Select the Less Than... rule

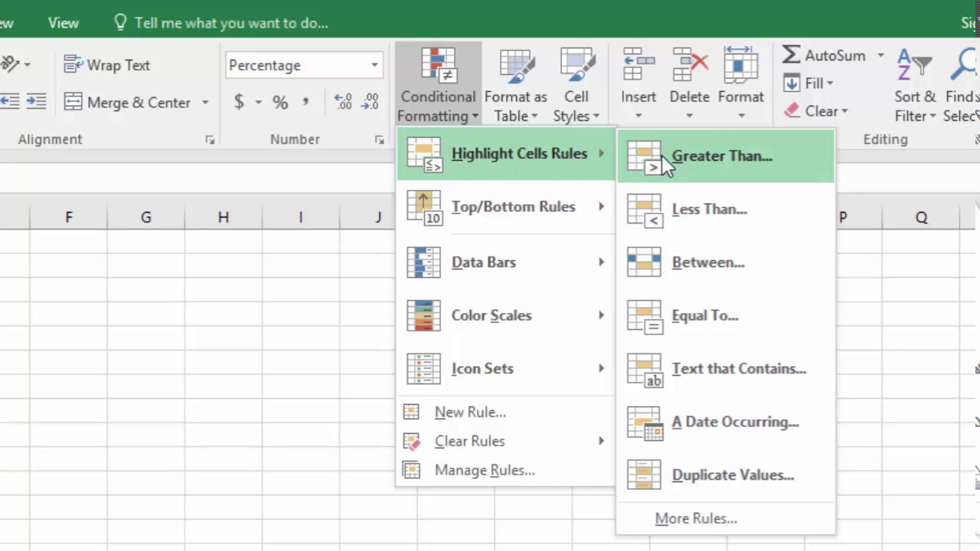(x=726, y=209)
